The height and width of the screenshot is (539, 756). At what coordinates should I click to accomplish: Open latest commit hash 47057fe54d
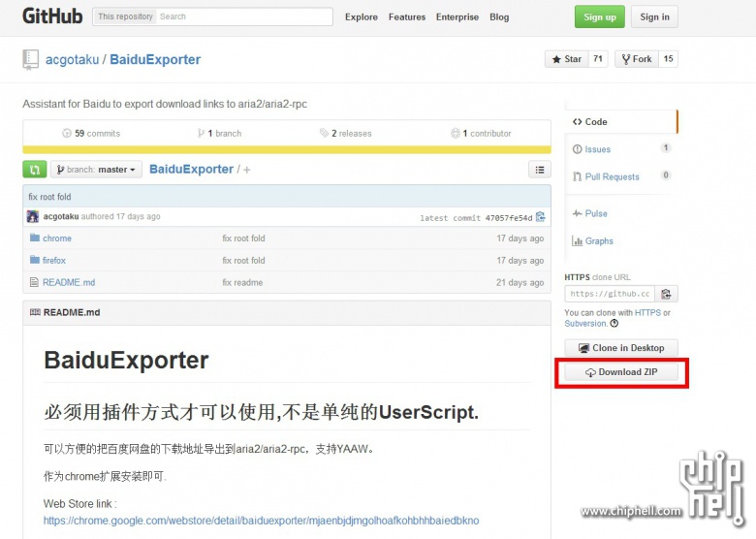pos(509,218)
